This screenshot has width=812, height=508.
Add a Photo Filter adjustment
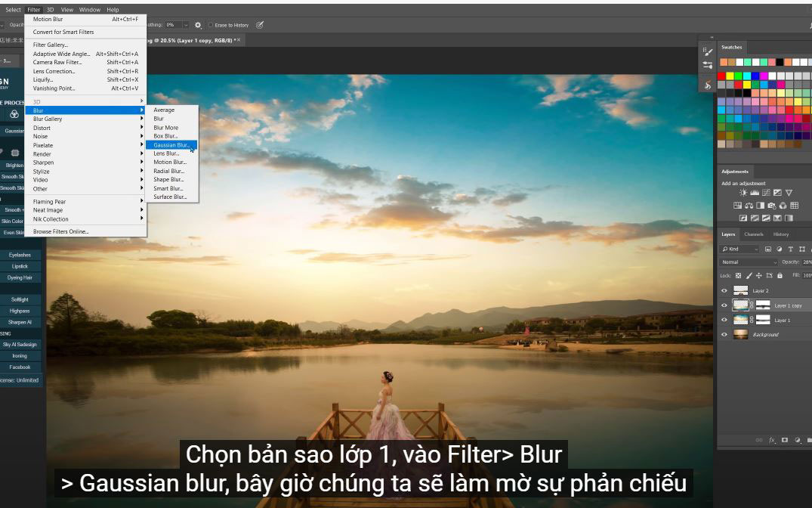pos(772,206)
